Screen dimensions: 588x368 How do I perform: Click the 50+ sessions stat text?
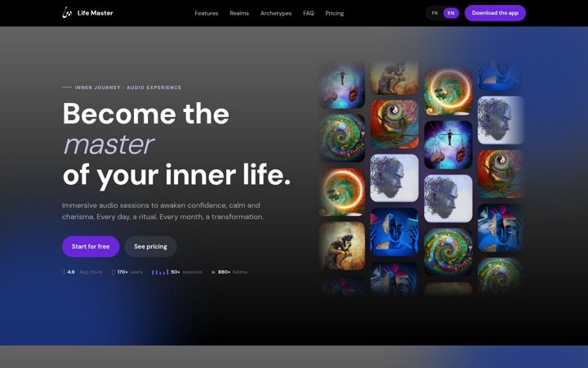tap(186, 272)
